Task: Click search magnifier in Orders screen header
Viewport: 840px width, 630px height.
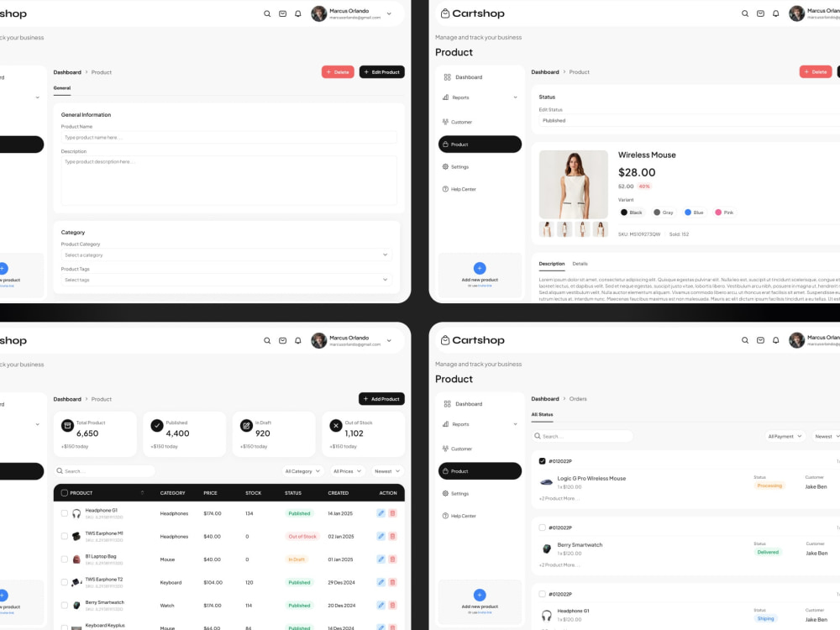Action: point(744,340)
